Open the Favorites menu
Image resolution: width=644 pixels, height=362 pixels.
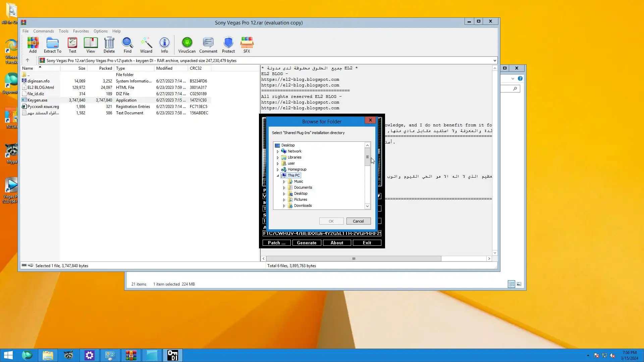(81, 31)
